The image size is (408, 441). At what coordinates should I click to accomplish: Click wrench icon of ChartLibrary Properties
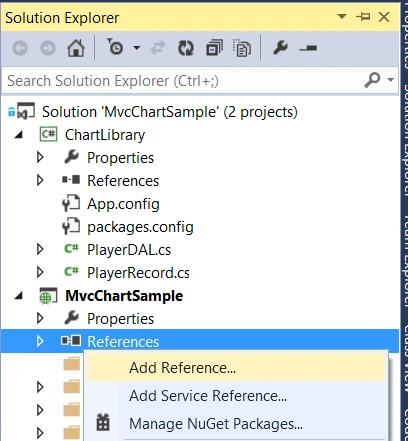(71, 157)
